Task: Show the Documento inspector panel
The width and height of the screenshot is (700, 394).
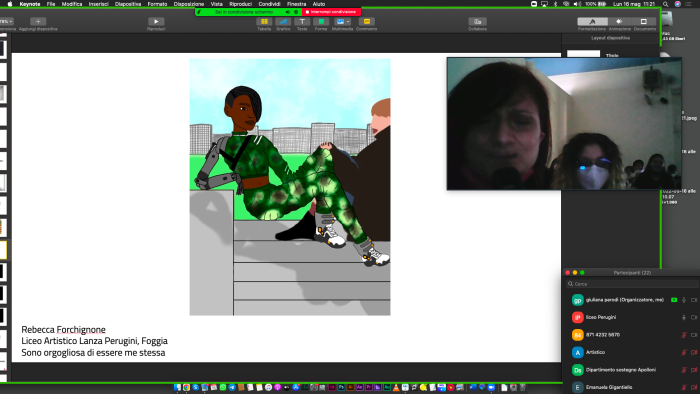Action: [x=644, y=21]
